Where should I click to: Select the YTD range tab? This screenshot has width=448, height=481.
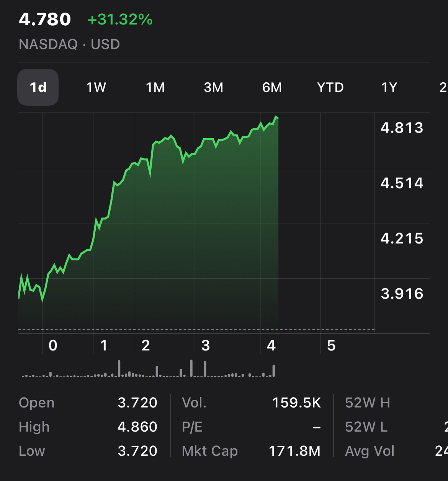tap(330, 87)
